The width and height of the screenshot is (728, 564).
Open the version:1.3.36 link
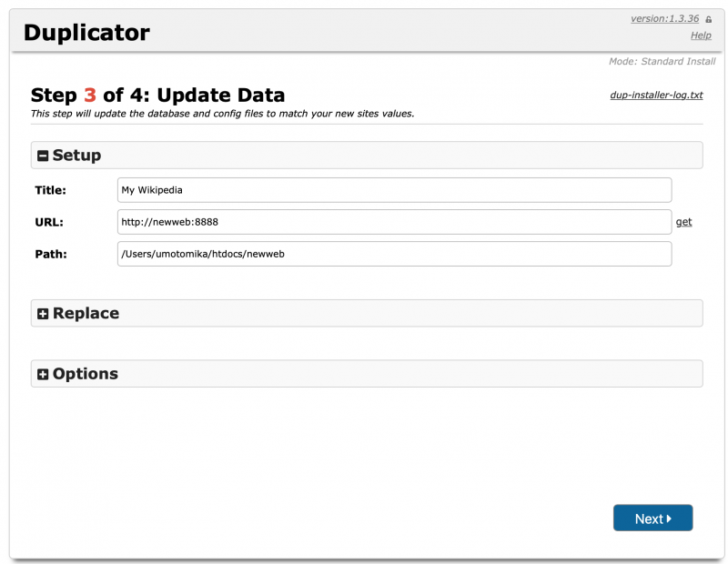(x=664, y=19)
